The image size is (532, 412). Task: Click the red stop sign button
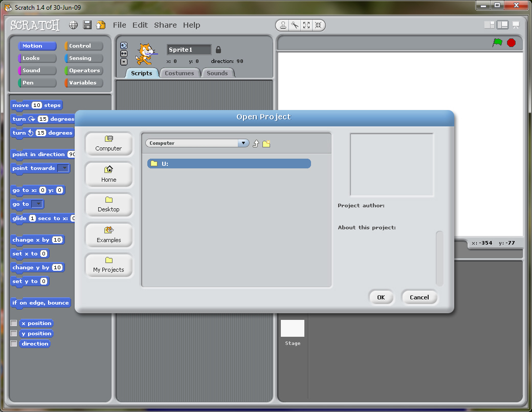(512, 43)
